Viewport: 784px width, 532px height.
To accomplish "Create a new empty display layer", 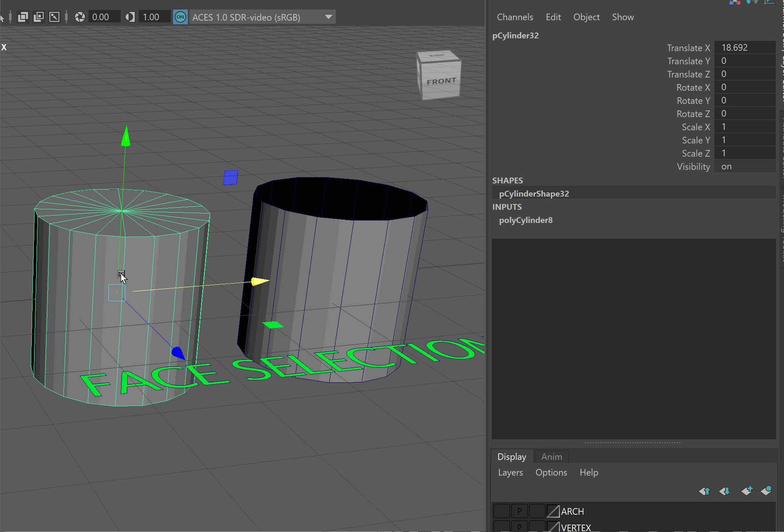I will pos(747,491).
